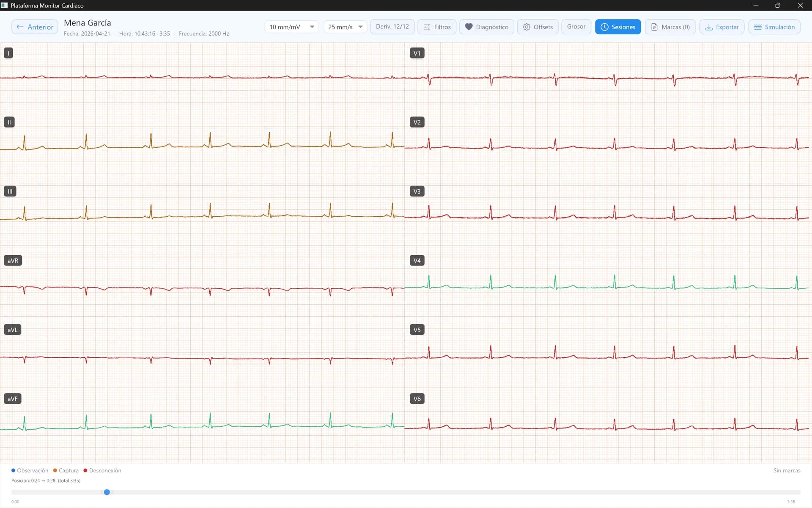Click the Captura legend item
This screenshot has width=812, height=508.
point(66,470)
